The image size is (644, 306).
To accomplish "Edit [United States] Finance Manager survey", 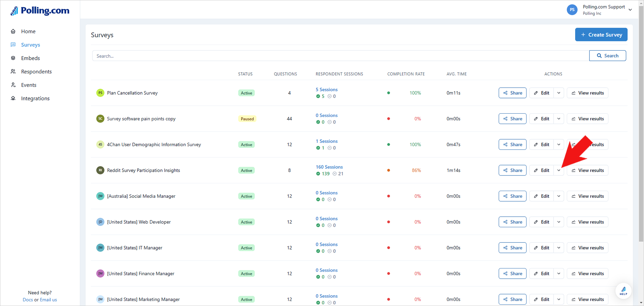I will coord(541,274).
